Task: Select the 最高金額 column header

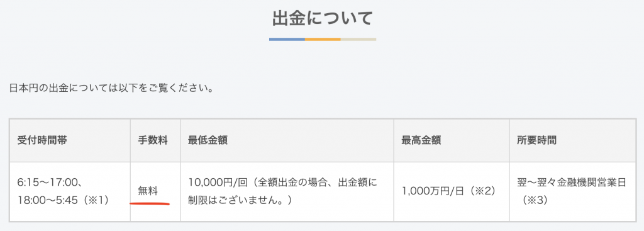Action: 421,140
